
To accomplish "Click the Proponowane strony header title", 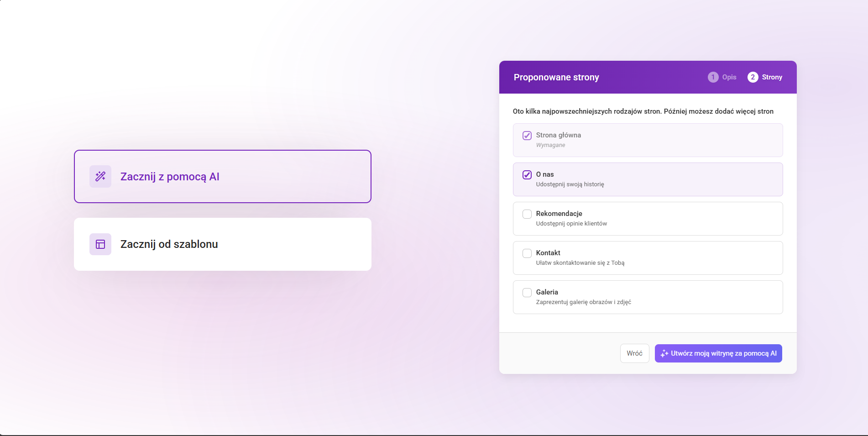I will tap(556, 77).
